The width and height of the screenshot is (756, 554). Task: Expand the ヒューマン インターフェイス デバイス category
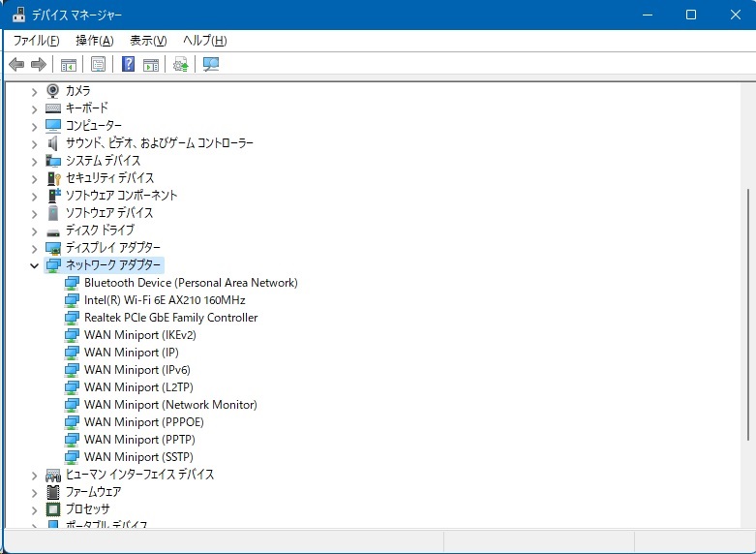click(x=34, y=476)
